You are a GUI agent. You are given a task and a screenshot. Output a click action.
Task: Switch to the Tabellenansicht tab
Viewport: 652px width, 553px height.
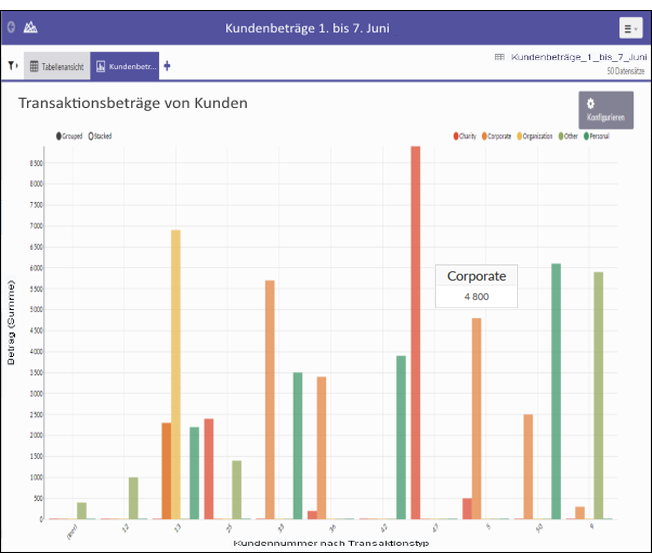pos(56,66)
